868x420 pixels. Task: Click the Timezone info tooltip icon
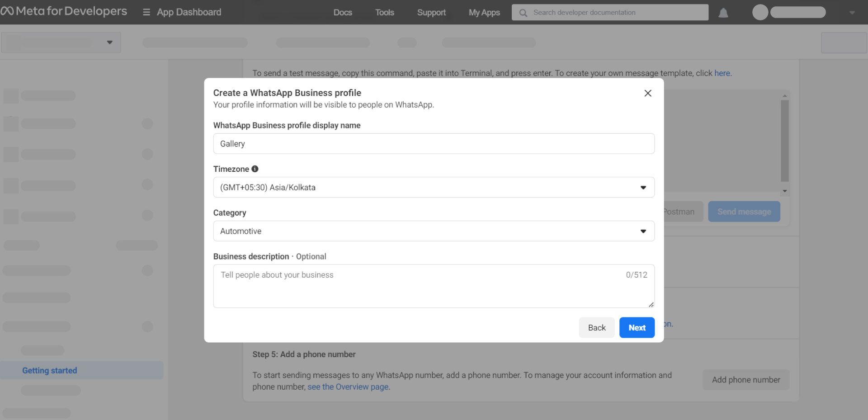pyautogui.click(x=255, y=169)
